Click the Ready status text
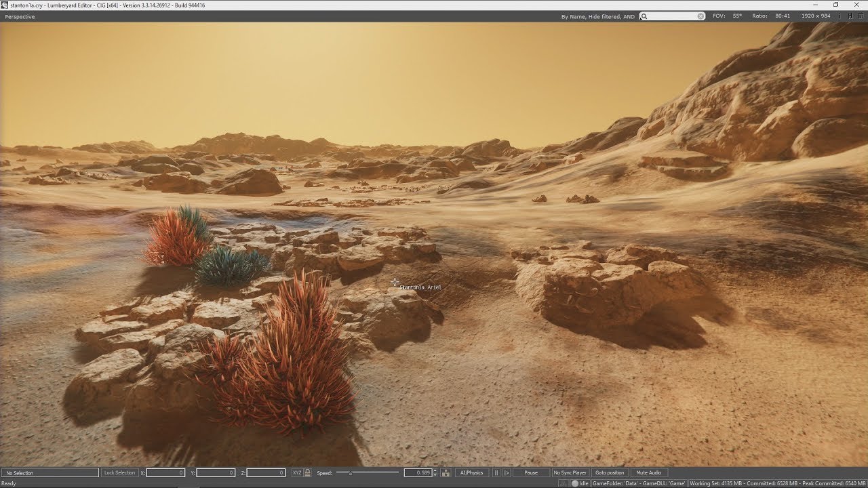 point(8,483)
